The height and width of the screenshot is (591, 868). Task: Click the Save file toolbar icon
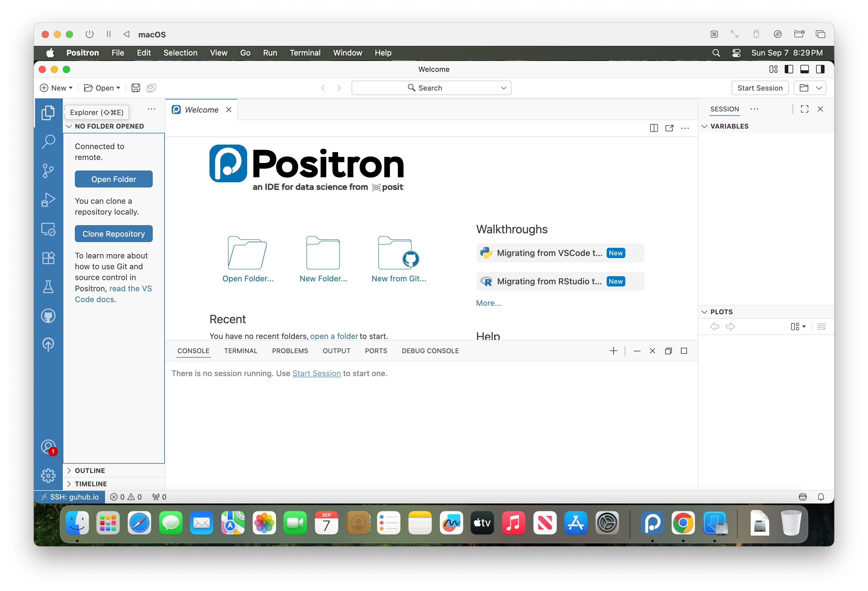point(136,88)
